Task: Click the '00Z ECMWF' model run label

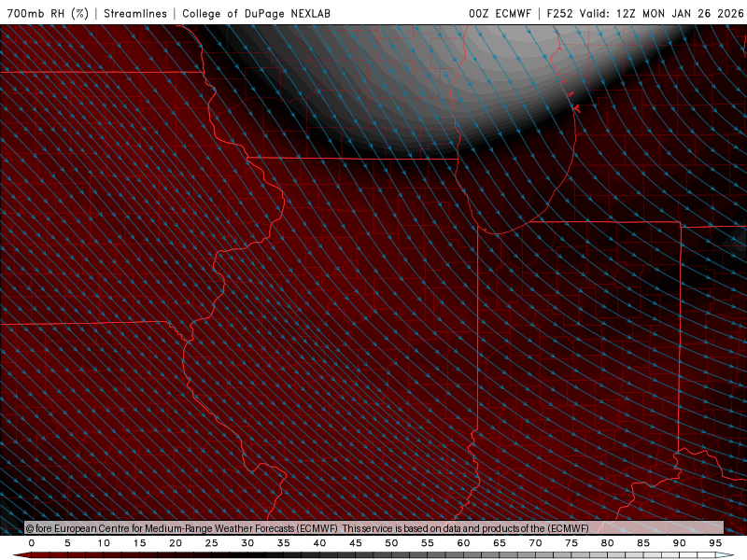Action: pyautogui.click(x=500, y=13)
